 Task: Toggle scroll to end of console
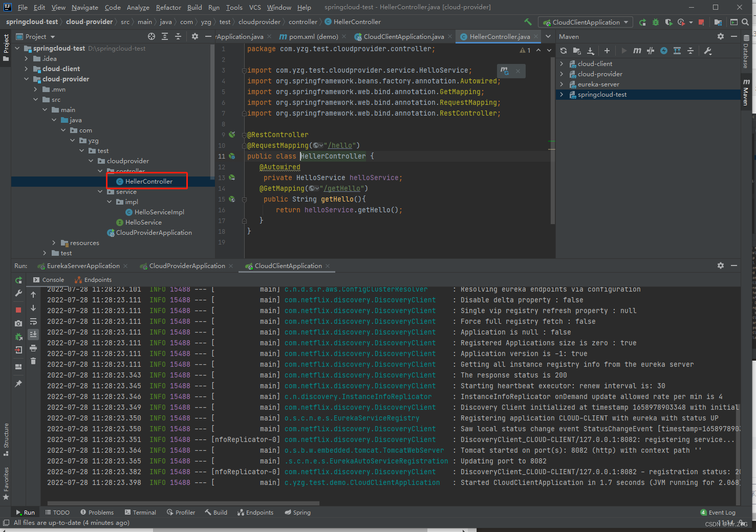click(x=33, y=335)
